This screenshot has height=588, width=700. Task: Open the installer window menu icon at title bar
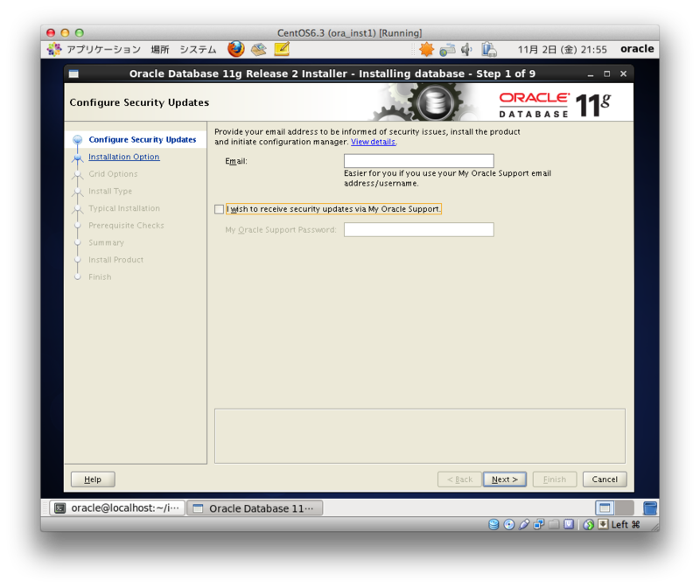point(73,74)
